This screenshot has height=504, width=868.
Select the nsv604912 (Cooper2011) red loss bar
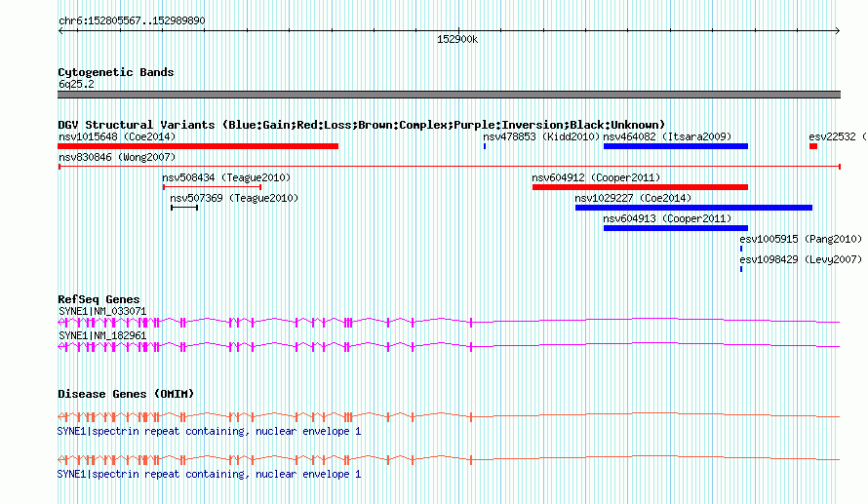641,187
